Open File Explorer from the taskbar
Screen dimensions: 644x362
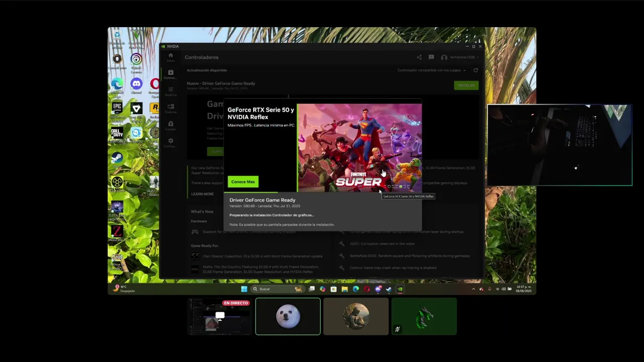click(345, 289)
